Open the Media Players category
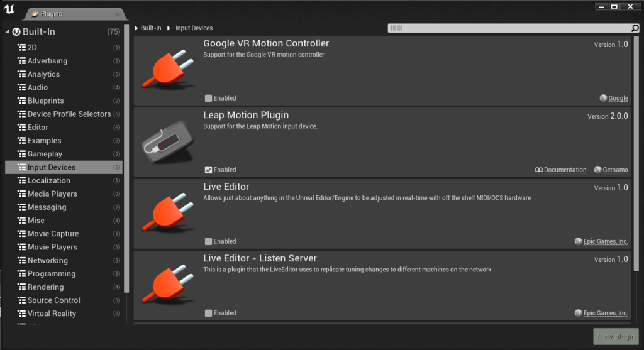This screenshot has width=644, height=350. pyautogui.click(x=64, y=194)
